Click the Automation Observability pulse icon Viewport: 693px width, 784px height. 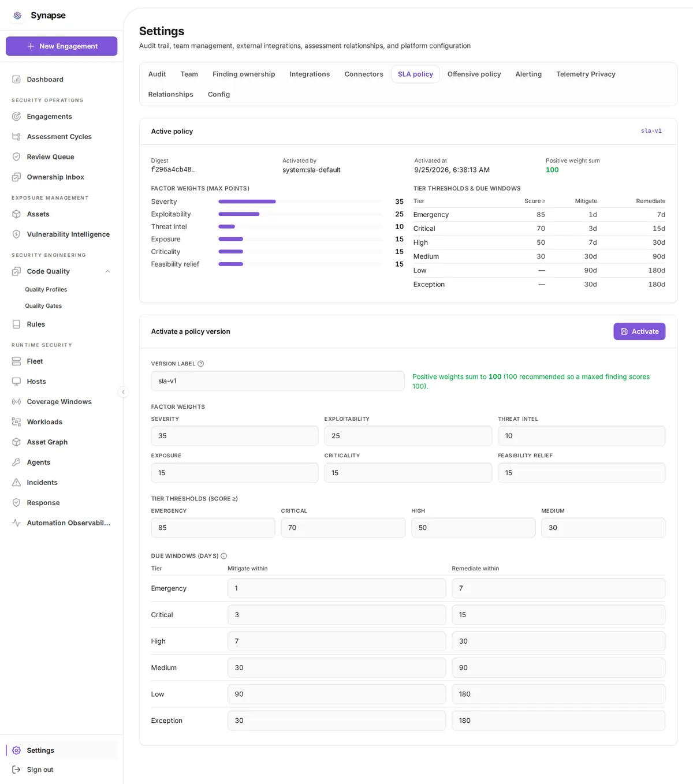click(16, 523)
